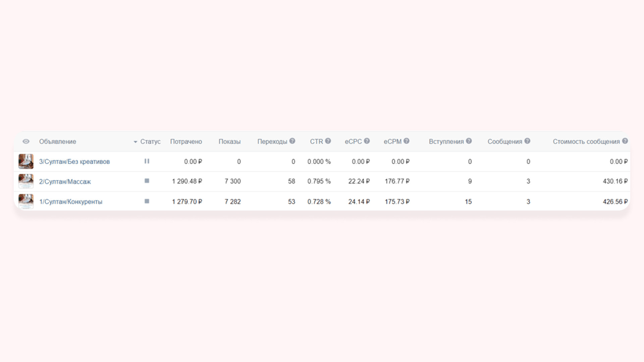The width and height of the screenshot is (644, 362).
Task: Click thumbnail of 2/Султан/Массаж ad
Action: click(x=26, y=181)
